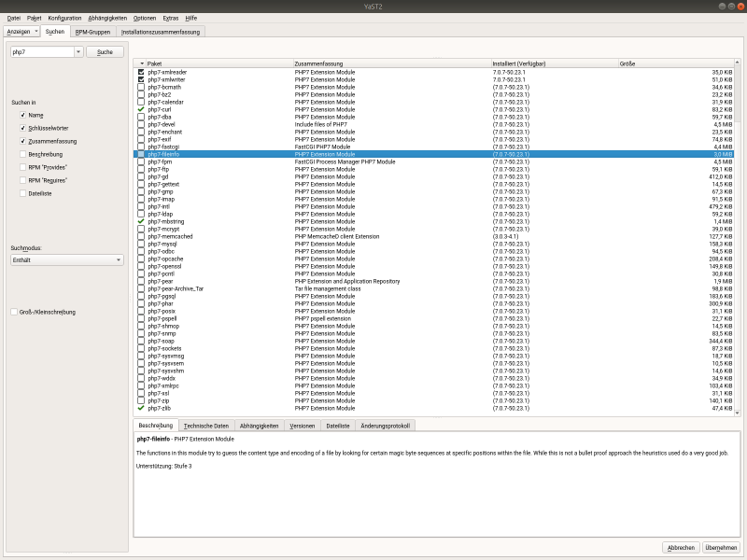Click the status icon beside php7-calendar
The width and height of the screenshot is (747, 560).
141,102
